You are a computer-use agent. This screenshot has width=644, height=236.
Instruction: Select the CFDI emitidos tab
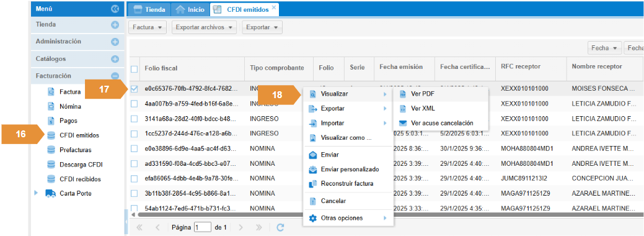pos(244,9)
